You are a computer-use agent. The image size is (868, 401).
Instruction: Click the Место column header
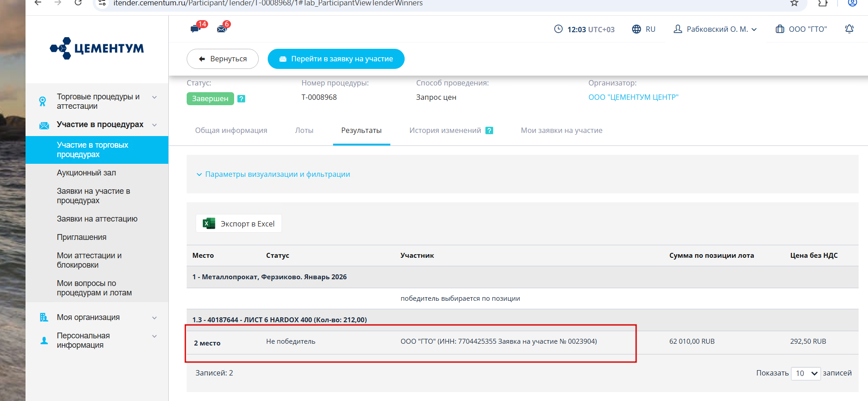click(203, 255)
